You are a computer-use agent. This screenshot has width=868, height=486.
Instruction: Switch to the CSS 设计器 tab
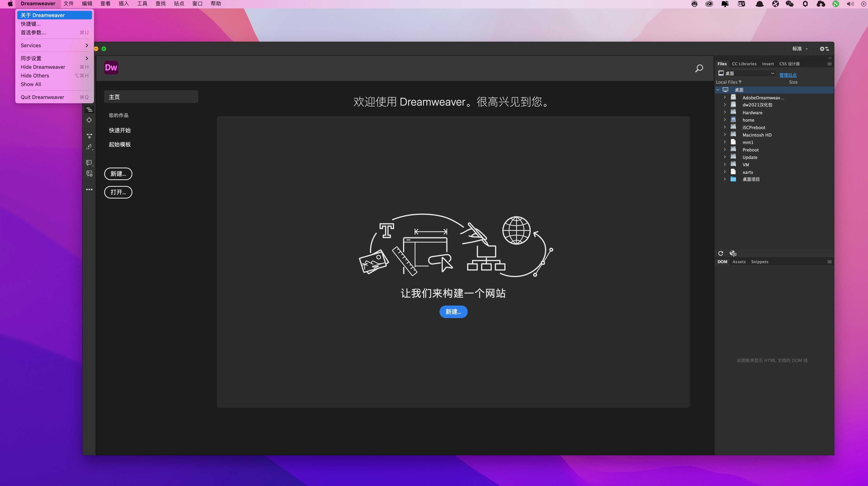(x=789, y=64)
